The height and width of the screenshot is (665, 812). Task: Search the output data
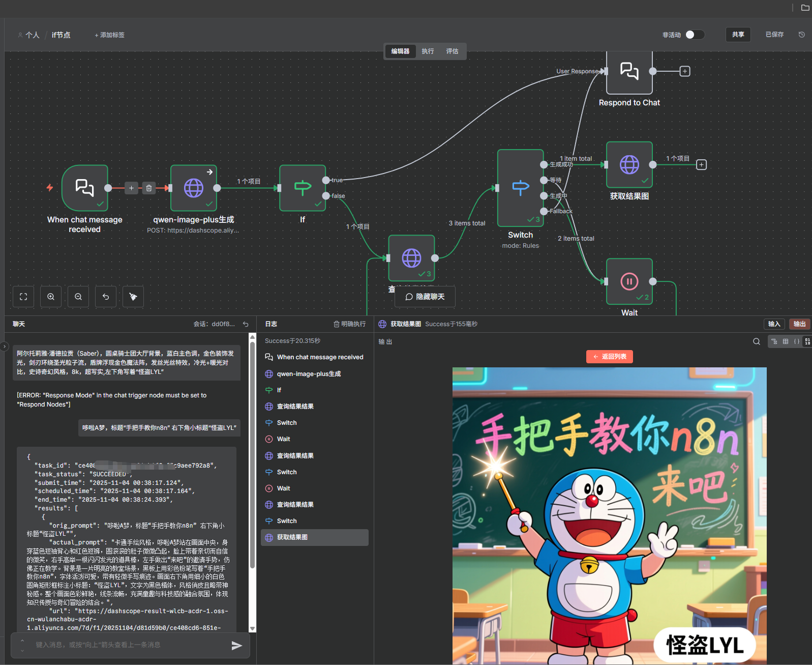click(x=757, y=341)
